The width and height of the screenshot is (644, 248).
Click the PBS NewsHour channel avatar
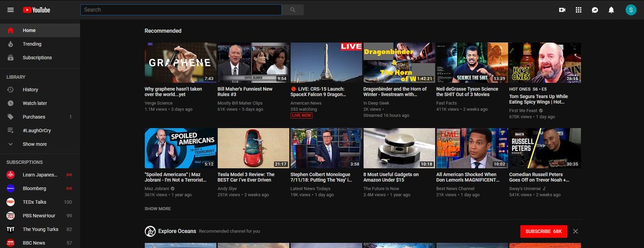coord(10,216)
